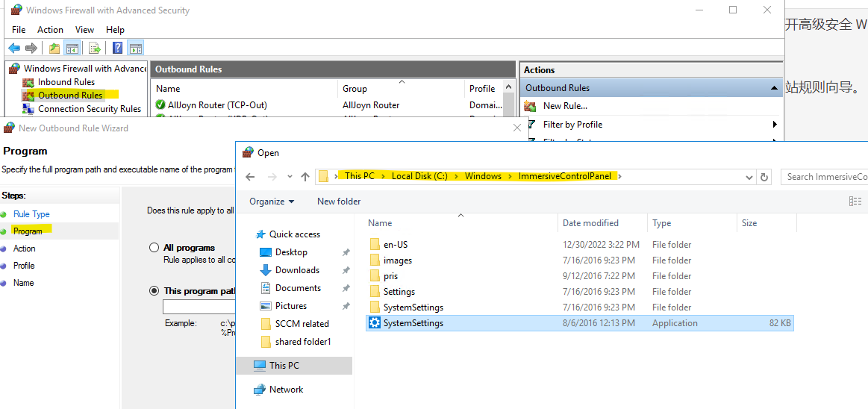
Task: Open Help via blue question mark icon
Action: (x=117, y=49)
